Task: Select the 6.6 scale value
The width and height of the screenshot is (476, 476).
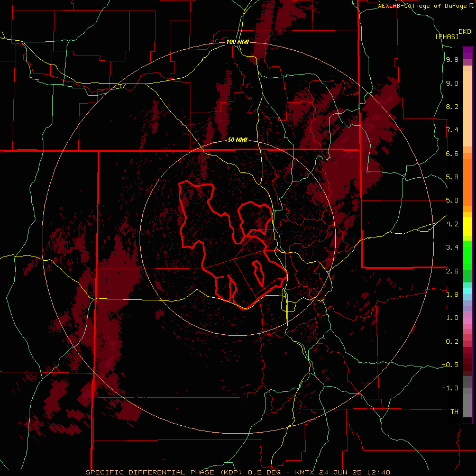Action: click(452, 154)
